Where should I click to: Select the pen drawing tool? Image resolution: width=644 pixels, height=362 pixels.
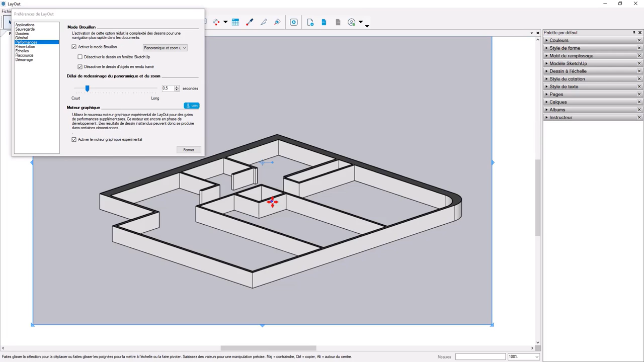[x=263, y=22]
